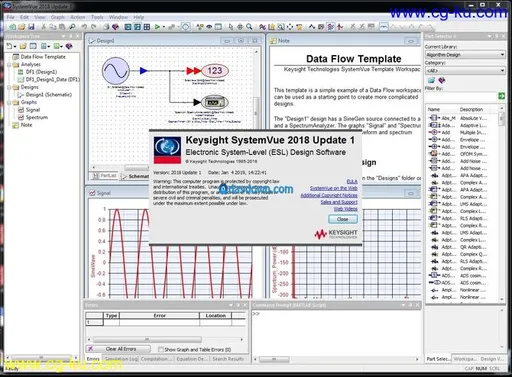512x377 pixels.
Task: Open the Part Selector panel's title-bar dropdown arrow
Action: [489, 36]
